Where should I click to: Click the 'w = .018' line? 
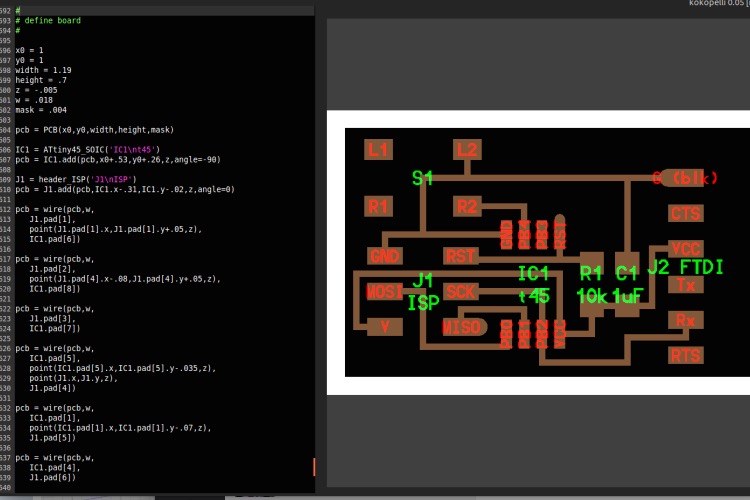pos(34,100)
